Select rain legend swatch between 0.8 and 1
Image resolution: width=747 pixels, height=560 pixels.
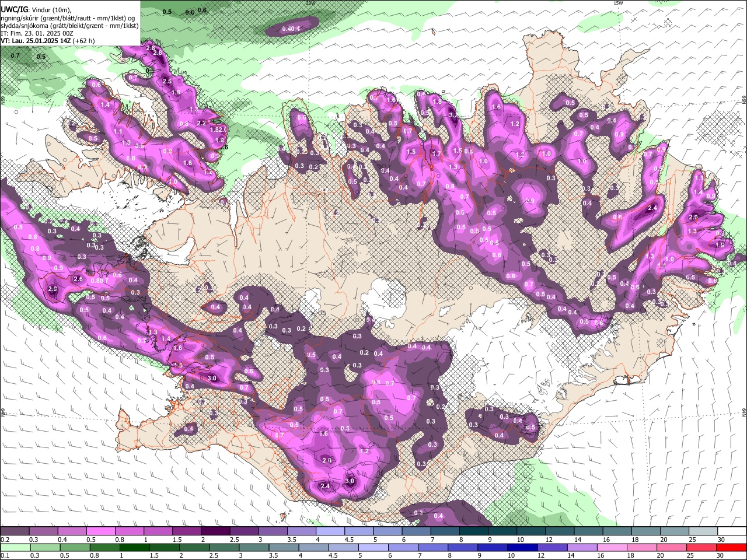pyautogui.click(x=104, y=547)
